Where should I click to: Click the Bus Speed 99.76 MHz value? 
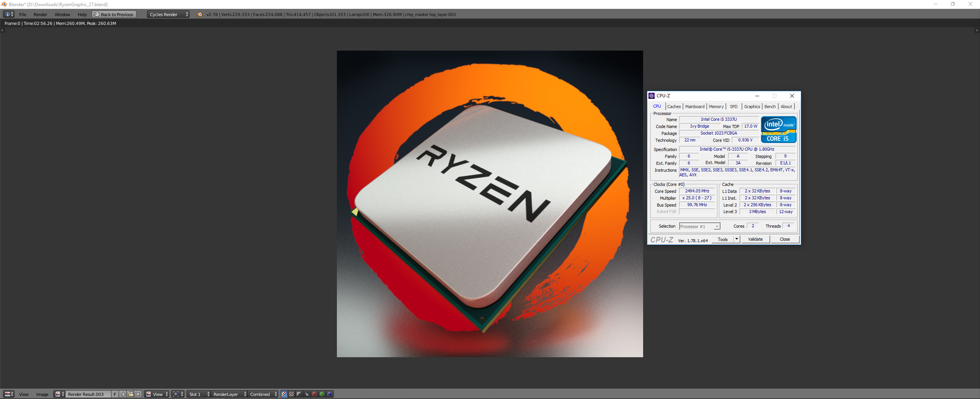click(697, 205)
